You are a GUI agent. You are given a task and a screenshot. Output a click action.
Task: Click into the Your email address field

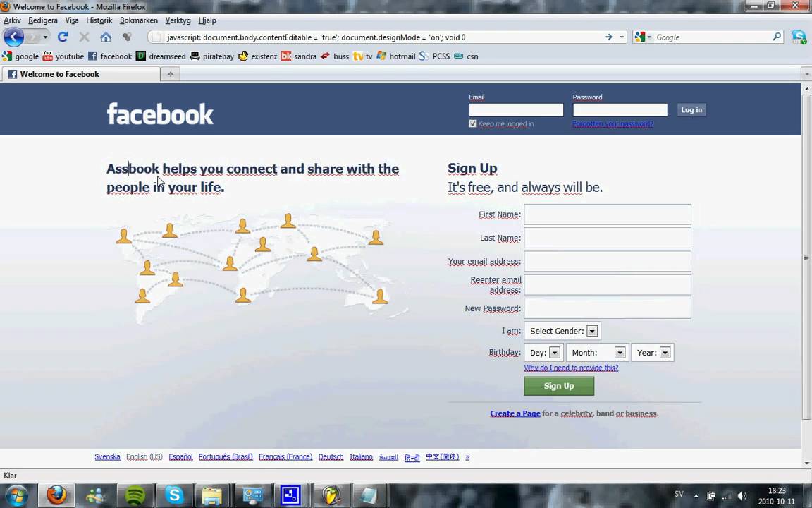click(x=608, y=261)
